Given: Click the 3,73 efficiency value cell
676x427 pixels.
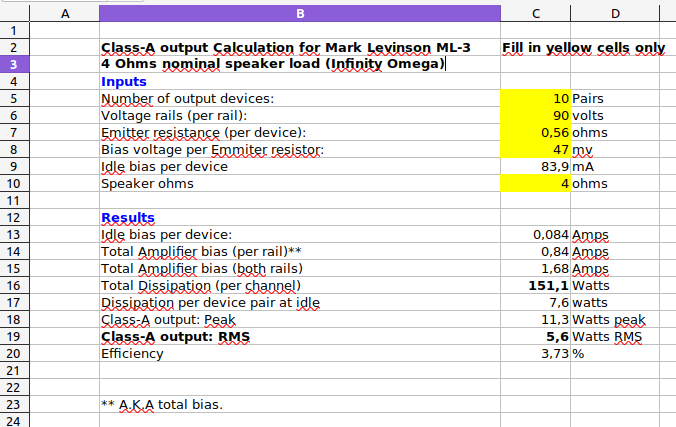Looking at the screenshot, I should tap(535, 354).
